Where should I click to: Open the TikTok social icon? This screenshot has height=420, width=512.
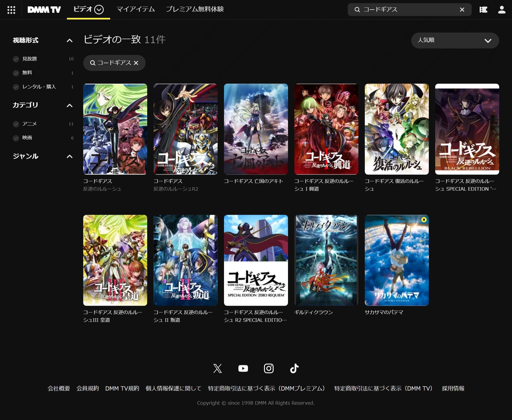294,369
